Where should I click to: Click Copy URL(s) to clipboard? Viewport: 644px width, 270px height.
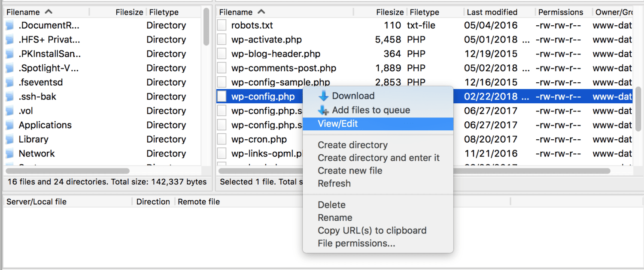click(372, 231)
